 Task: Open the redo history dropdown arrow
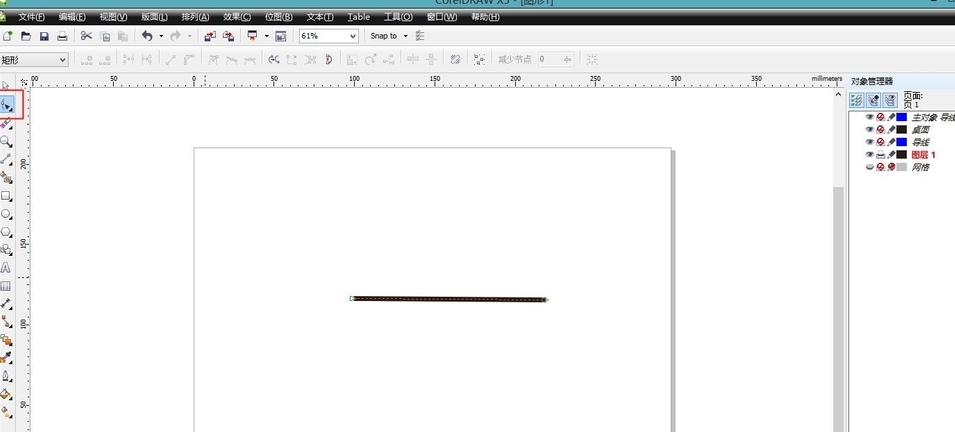[x=189, y=36]
